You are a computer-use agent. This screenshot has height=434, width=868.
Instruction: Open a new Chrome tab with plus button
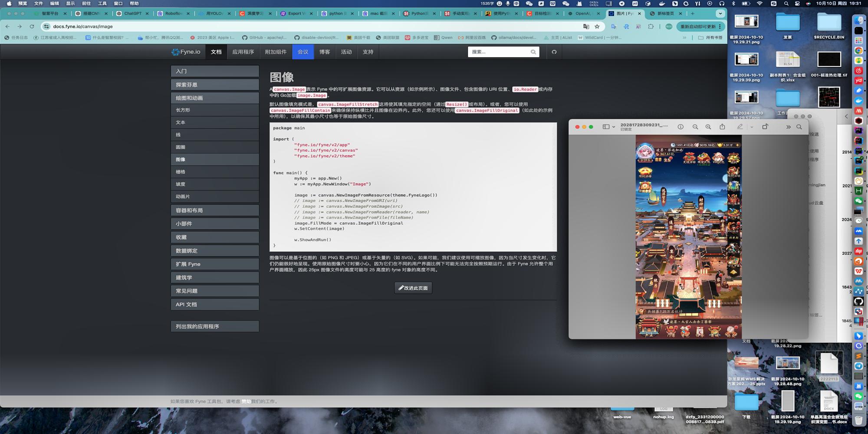coord(693,13)
